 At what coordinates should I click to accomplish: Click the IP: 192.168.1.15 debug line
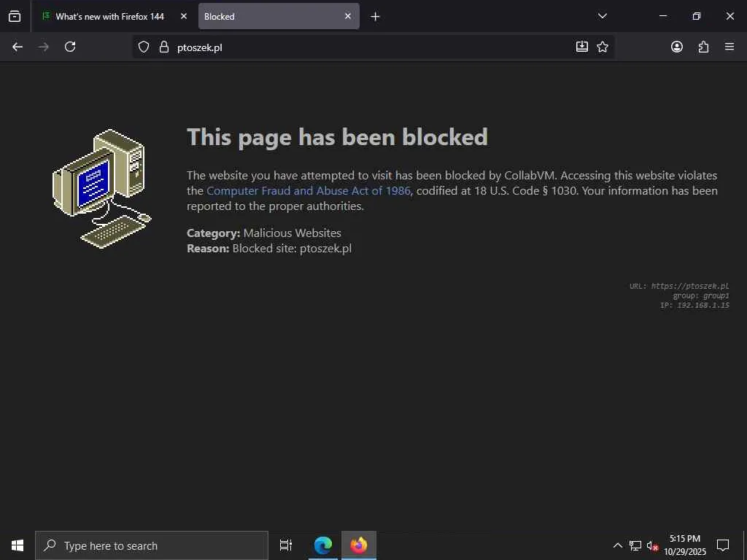tap(694, 306)
